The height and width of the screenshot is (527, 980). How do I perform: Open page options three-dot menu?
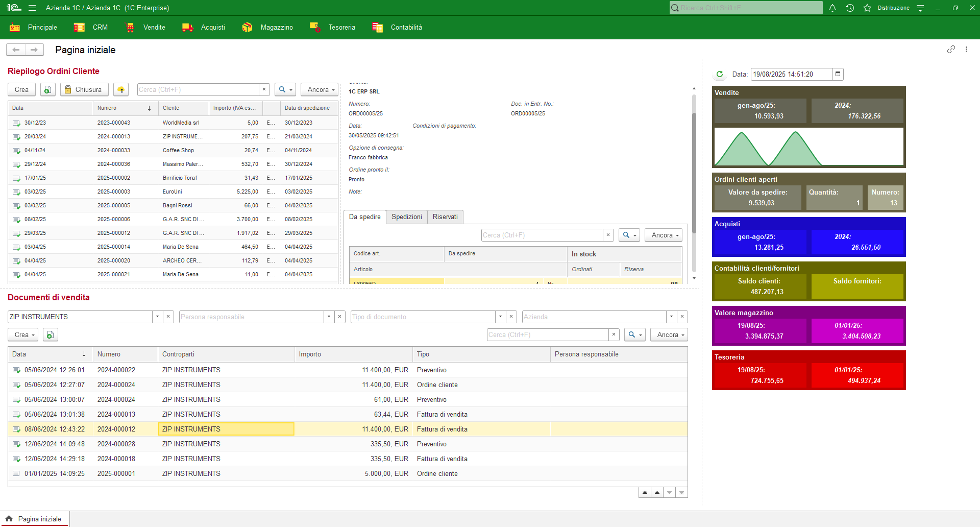966,50
